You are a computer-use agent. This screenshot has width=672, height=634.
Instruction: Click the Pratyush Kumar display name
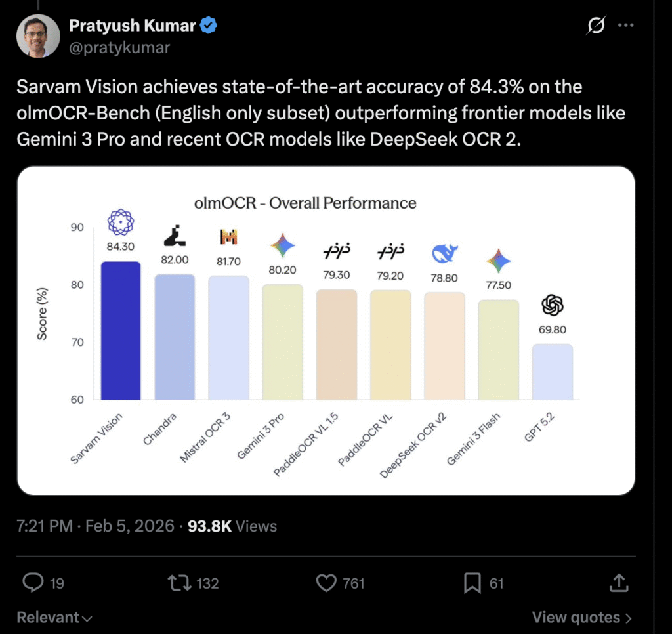(x=133, y=26)
